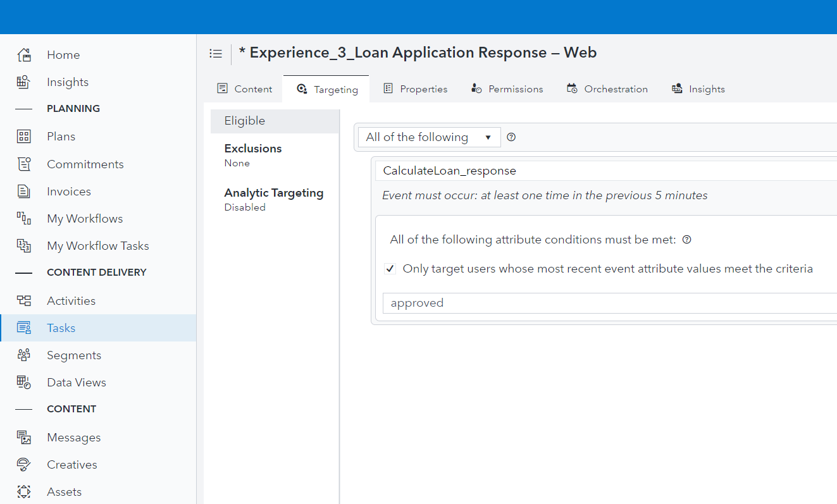Open the navigation list icon beside the title
Viewport: 837px width, 504px height.
click(216, 53)
